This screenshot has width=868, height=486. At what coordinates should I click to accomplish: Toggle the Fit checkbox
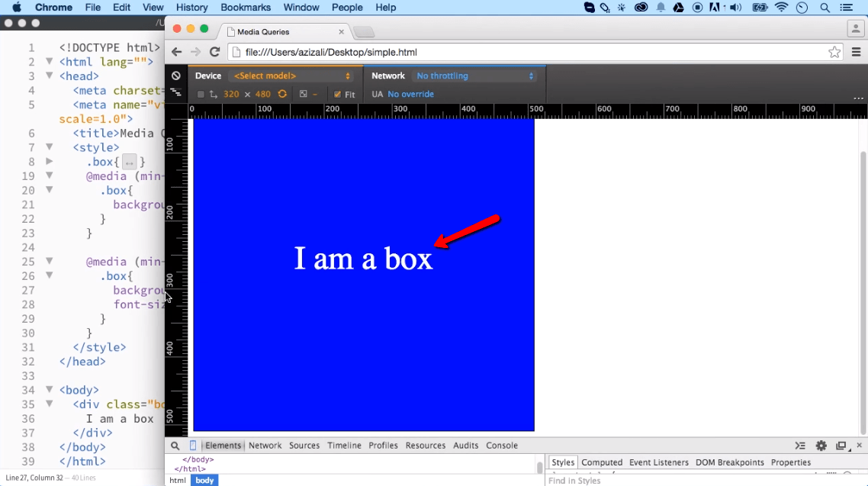[337, 94]
